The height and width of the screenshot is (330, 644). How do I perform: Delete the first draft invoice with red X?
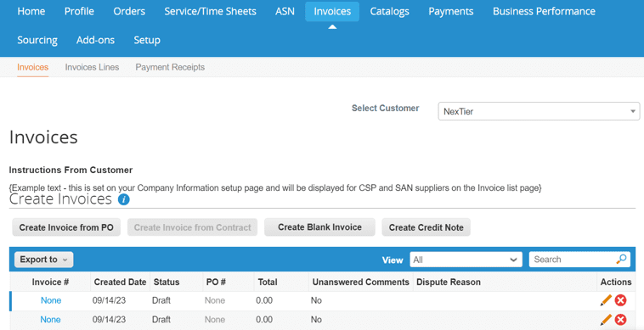[x=620, y=300]
